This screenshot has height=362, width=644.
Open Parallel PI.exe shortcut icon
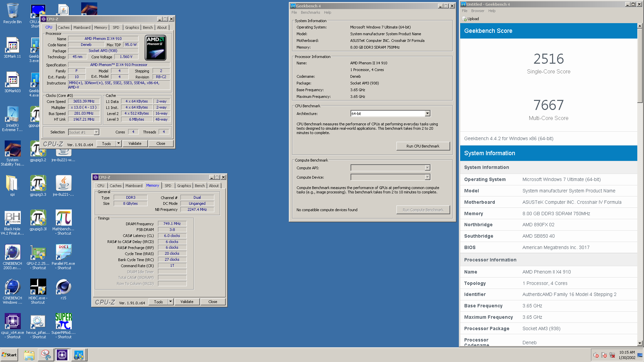tap(63, 257)
